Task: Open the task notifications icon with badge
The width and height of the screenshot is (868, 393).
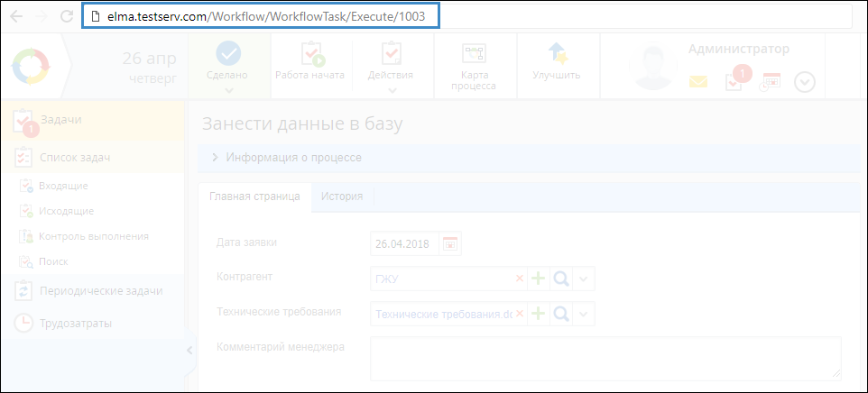Action: pos(734,80)
